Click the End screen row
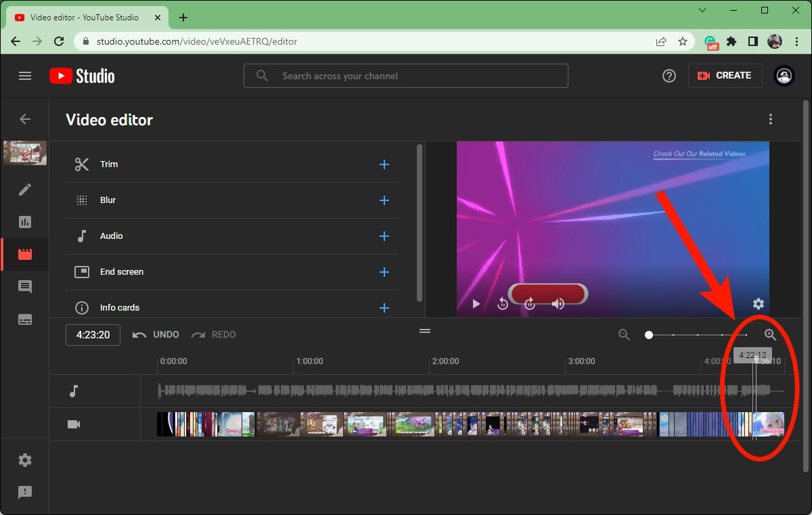The image size is (812, 515). (230, 272)
